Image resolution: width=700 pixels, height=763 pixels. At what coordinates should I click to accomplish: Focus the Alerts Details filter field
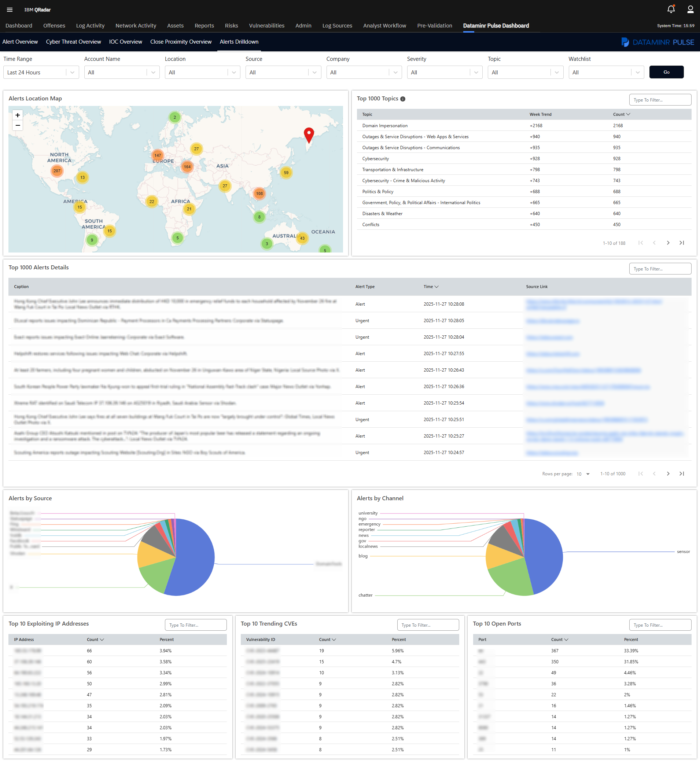tap(660, 269)
